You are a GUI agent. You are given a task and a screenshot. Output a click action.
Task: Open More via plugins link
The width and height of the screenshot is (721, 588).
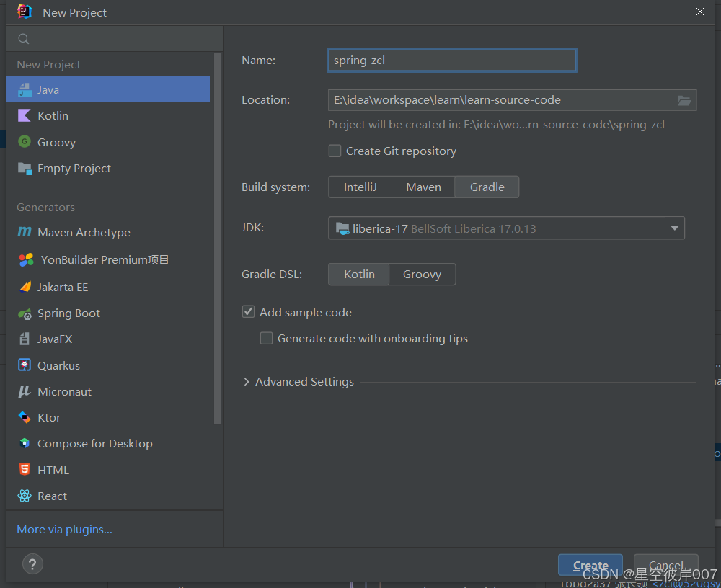click(x=64, y=530)
